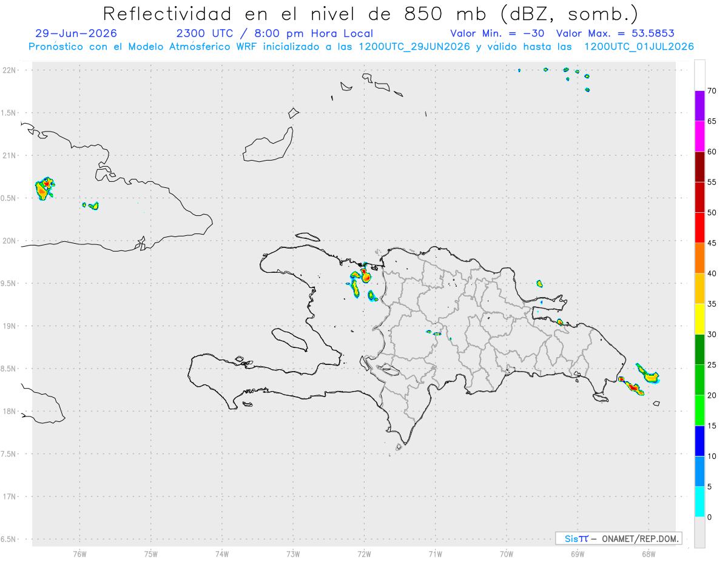Select the 'Valor Min. = -30' text
This screenshot has height=562, width=728.
pyautogui.click(x=497, y=33)
